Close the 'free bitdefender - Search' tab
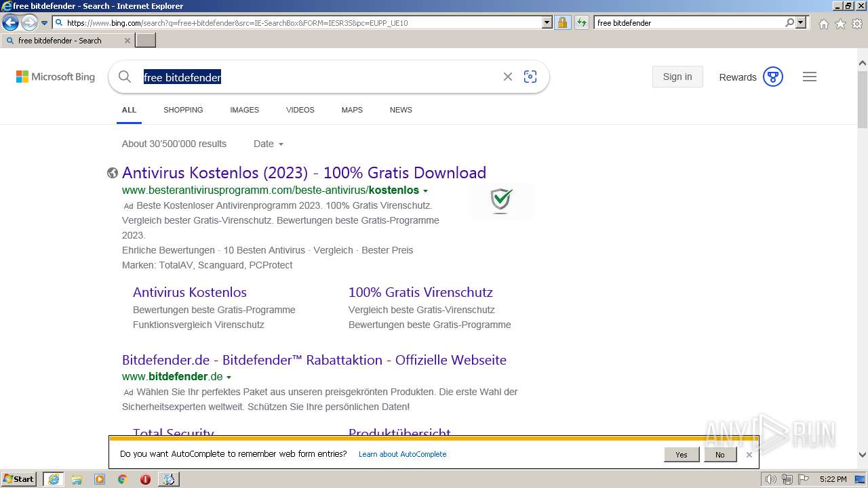 point(127,41)
